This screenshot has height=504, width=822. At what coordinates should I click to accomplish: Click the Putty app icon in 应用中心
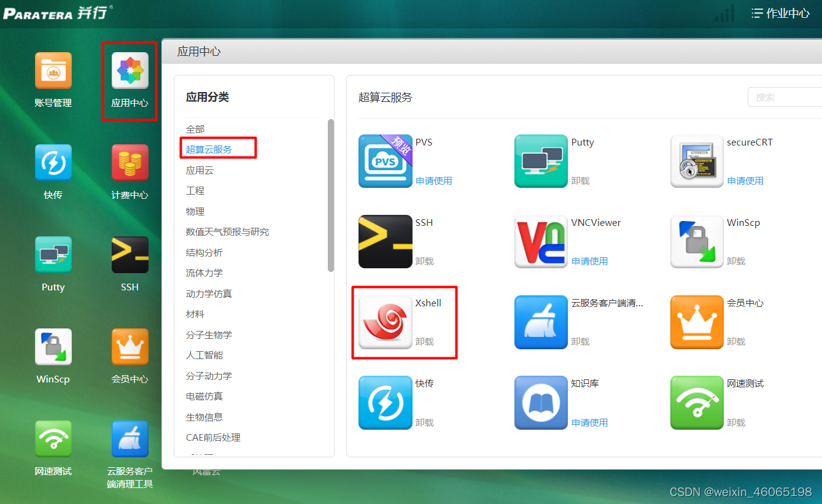(541, 161)
